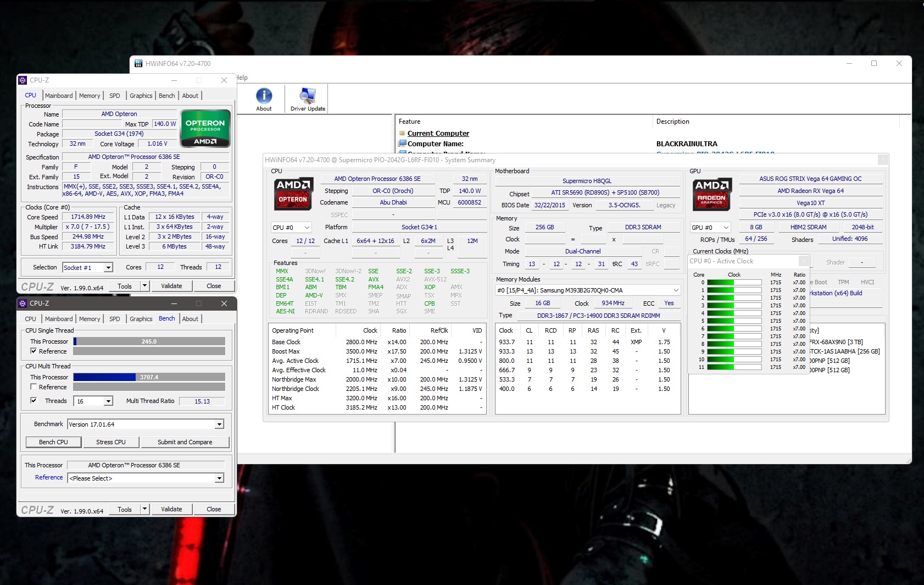Image resolution: width=924 pixels, height=585 pixels.
Task: Toggle the CPU Single Thread Reference checkbox
Action: pyautogui.click(x=34, y=351)
